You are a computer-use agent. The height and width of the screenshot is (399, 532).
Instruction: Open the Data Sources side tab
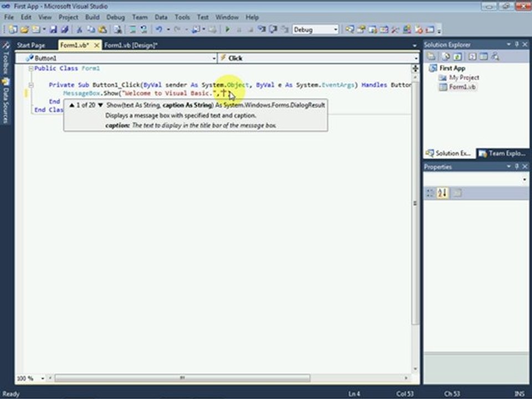click(x=6, y=100)
